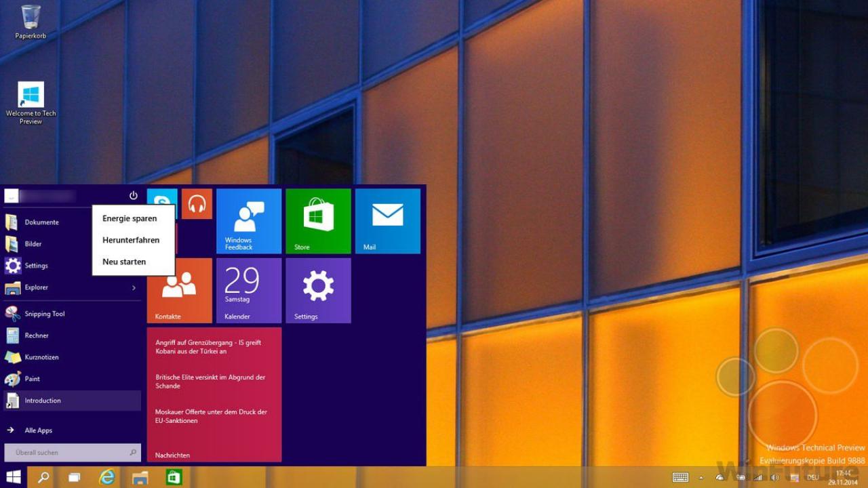
Task: Click the user account picture
Action: (12, 196)
